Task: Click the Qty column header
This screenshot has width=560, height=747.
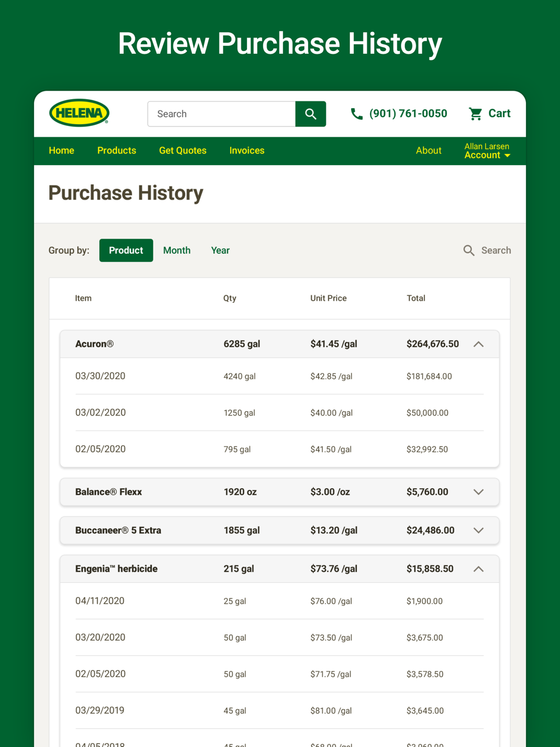Action: pos(230,298)
